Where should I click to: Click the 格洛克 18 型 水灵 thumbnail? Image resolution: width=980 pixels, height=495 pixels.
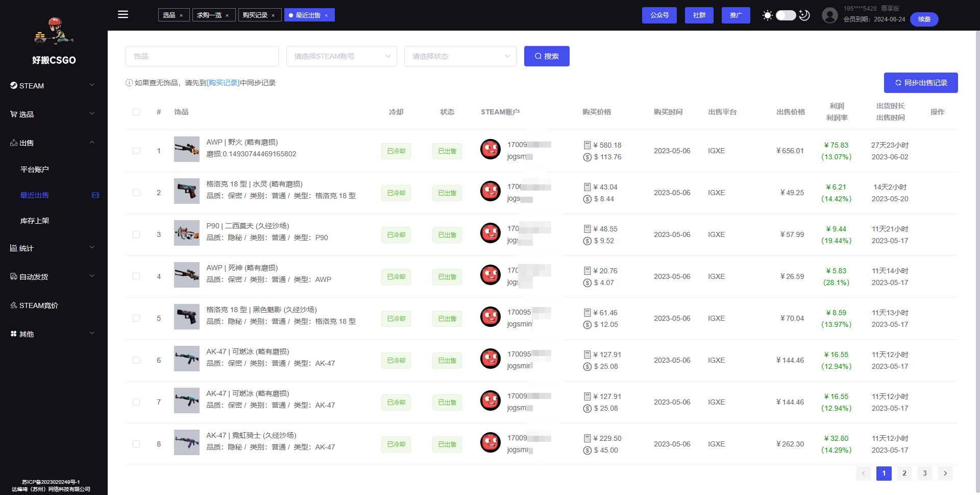pos(187,191)
